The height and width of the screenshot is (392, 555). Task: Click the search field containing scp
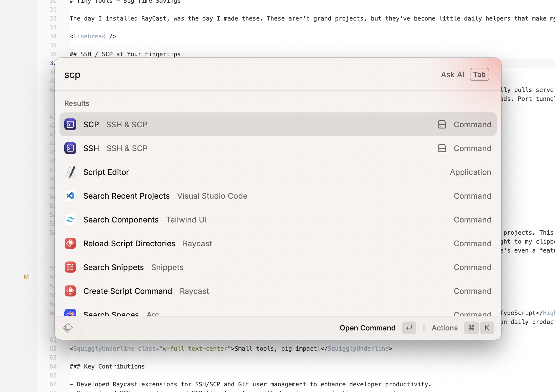click(238, 74)
